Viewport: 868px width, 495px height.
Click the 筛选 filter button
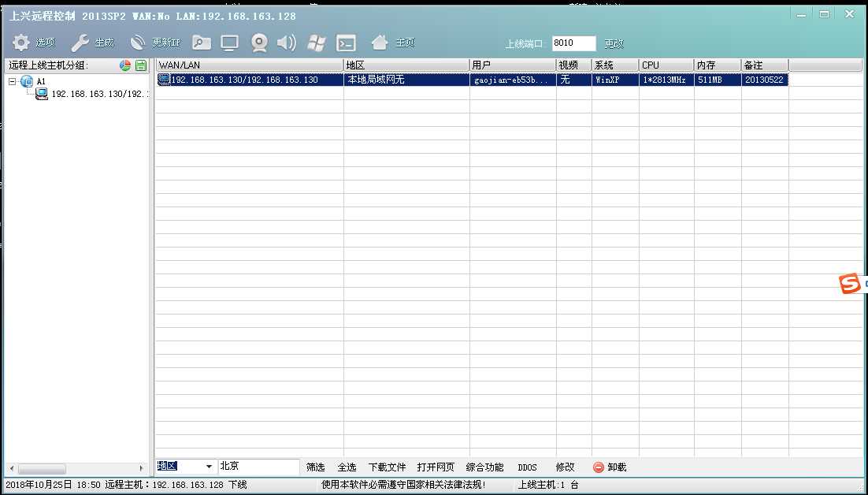pyautogui.click(x=316, y=467)
